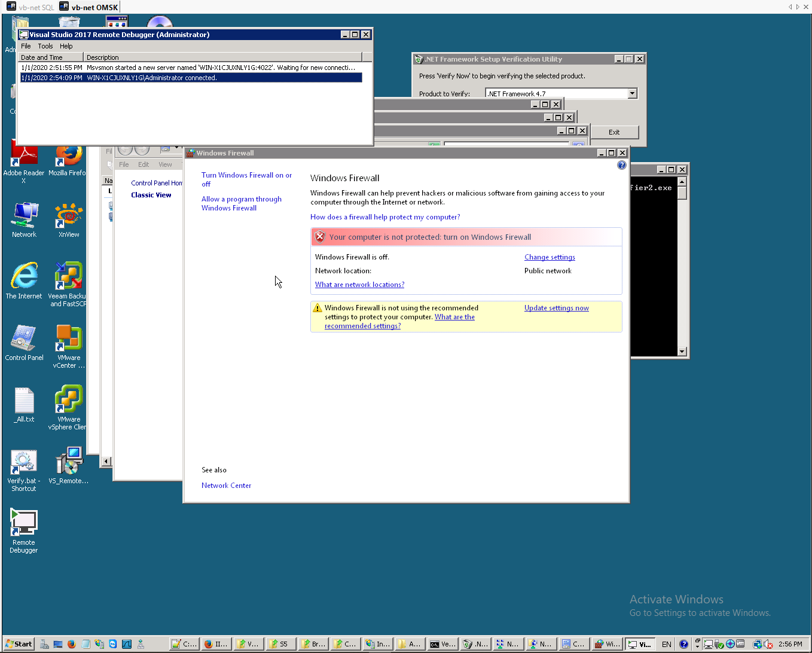Select the Verify.bat shortcut icon
Screen dimensions: 812x653
24,471
